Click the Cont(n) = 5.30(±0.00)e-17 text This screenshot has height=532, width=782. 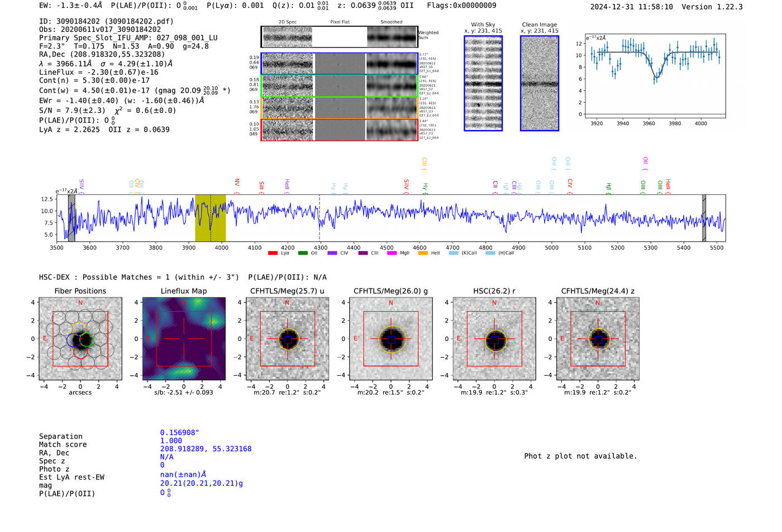point(94,80)
